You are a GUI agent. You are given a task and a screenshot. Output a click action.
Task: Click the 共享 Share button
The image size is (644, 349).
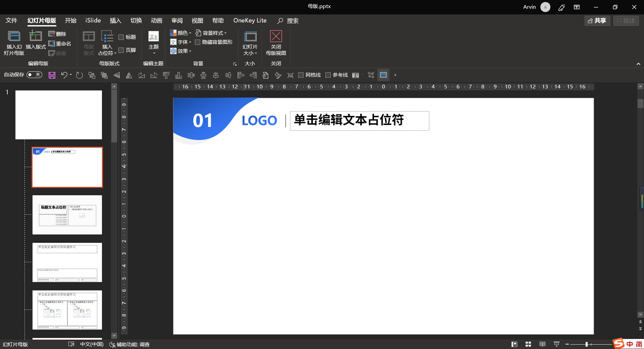pyautogui.click(x=597, y=21)
